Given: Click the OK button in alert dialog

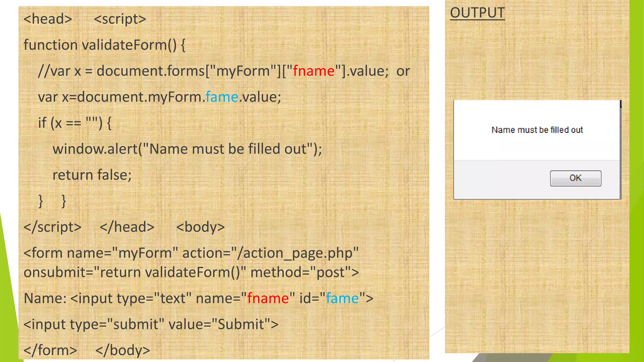Looking at the screenshot, I should [x=575, y=178].
